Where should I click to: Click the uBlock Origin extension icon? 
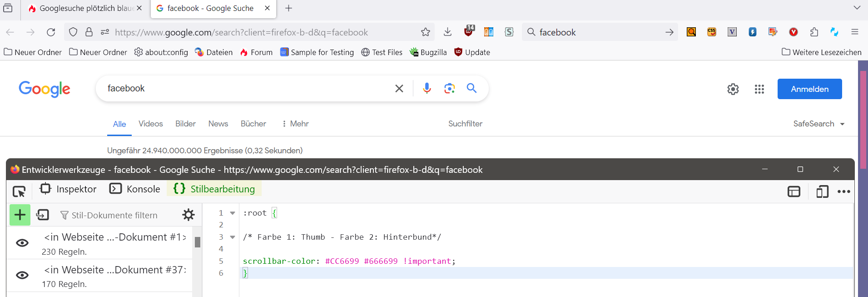click(x=469, y=31)
